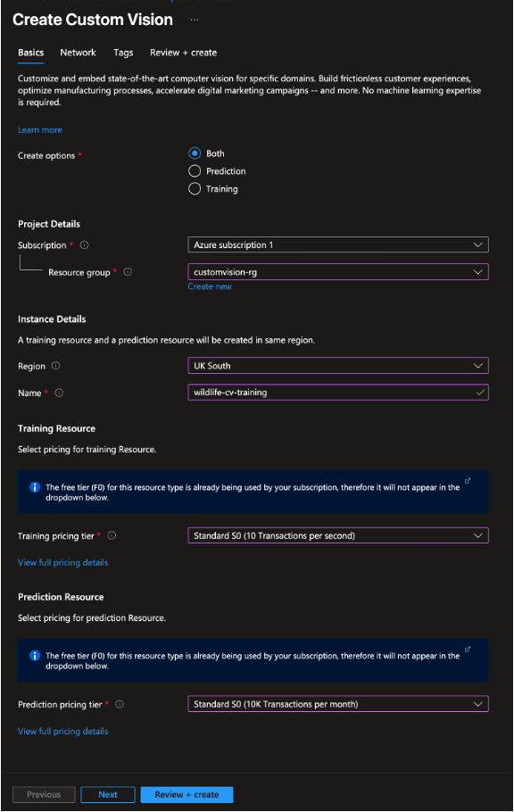The height and width of the screenshot is (812, 514).
Task: Select the Prediction create option
Action: pyautogui.click(x=195, y=171)
